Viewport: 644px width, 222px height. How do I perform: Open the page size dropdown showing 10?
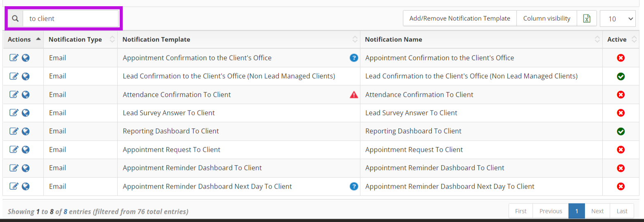(618, 19)
